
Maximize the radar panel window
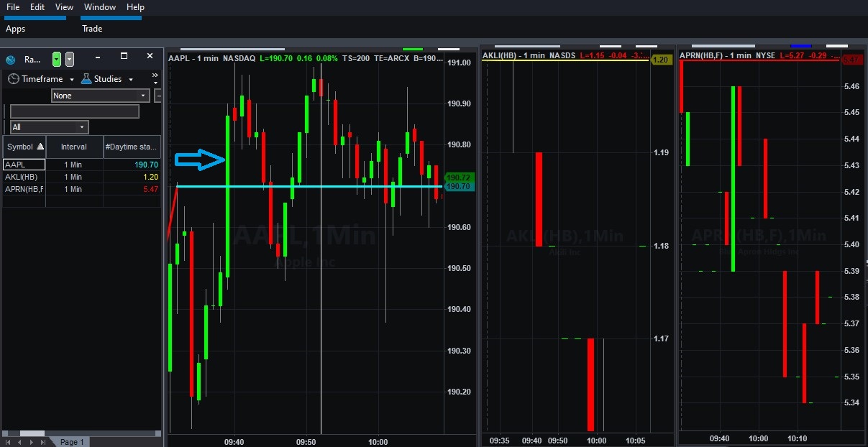[x=124, y=56]
